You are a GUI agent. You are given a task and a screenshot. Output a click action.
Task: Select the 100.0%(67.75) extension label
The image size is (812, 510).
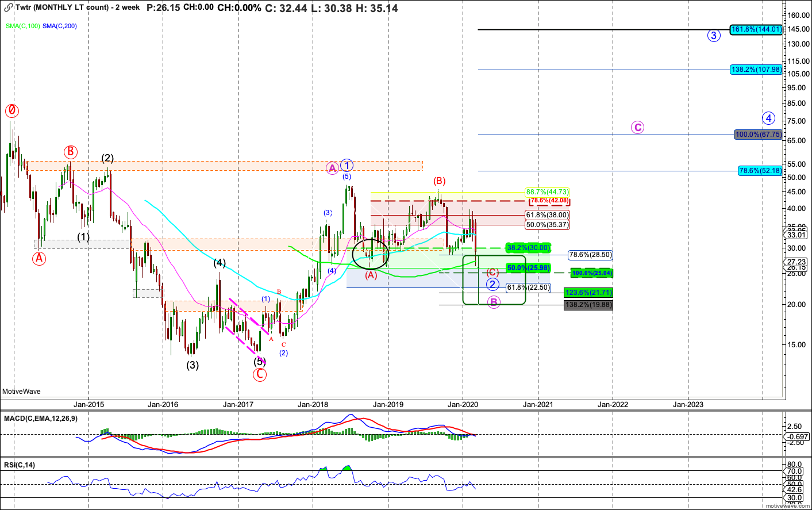(x=758, y=135)
